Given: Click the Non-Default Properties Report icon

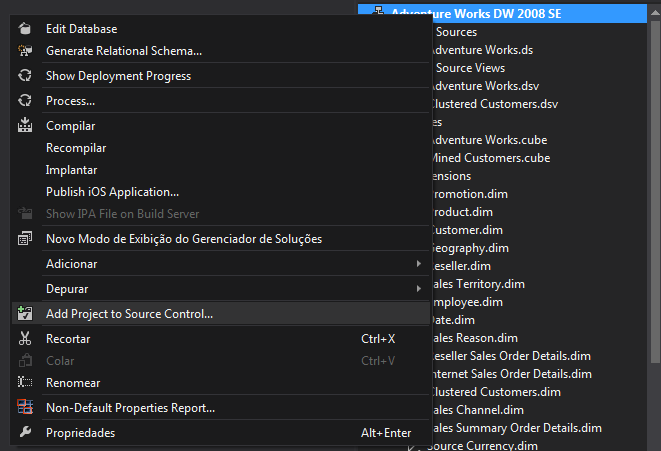Looking at the screenshot, I should coord(25,407).
